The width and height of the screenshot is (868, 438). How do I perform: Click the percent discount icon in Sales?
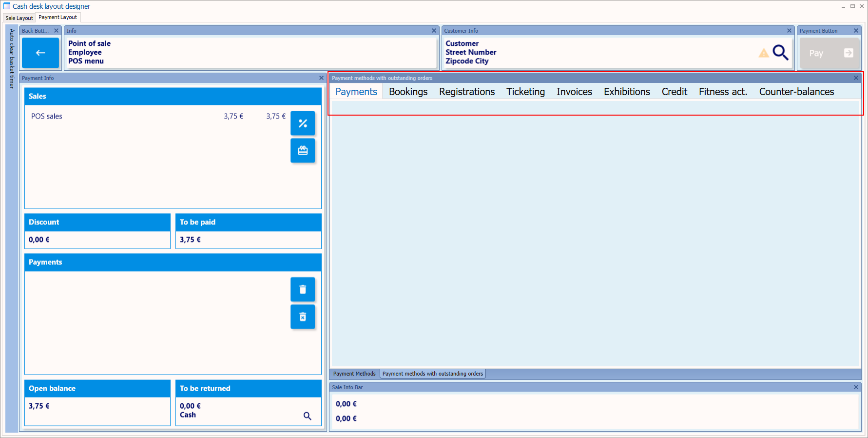[303, 123]
